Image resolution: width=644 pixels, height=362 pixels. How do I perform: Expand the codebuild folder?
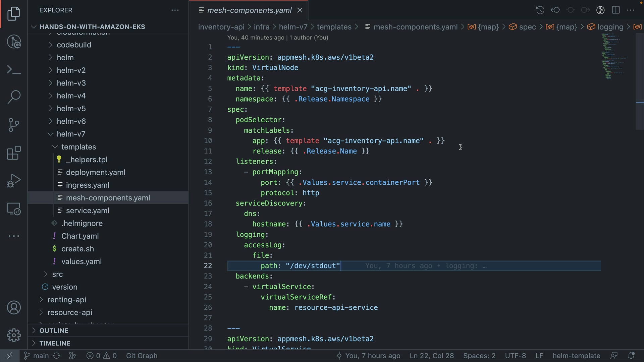tap(74, 45)
